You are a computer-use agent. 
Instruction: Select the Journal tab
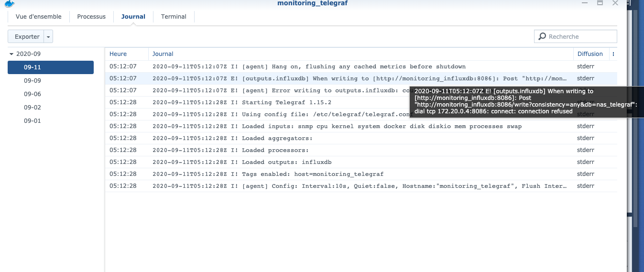[x=133, y=17]
